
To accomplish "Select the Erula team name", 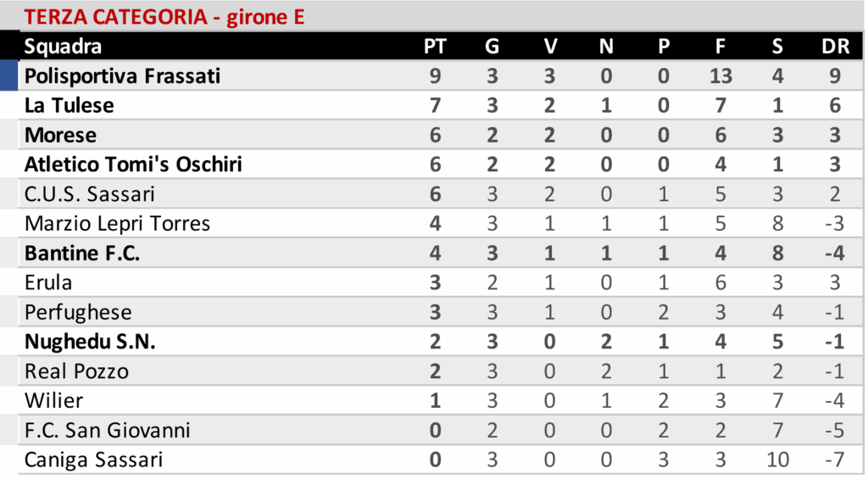I will click(x=48, y=282).
